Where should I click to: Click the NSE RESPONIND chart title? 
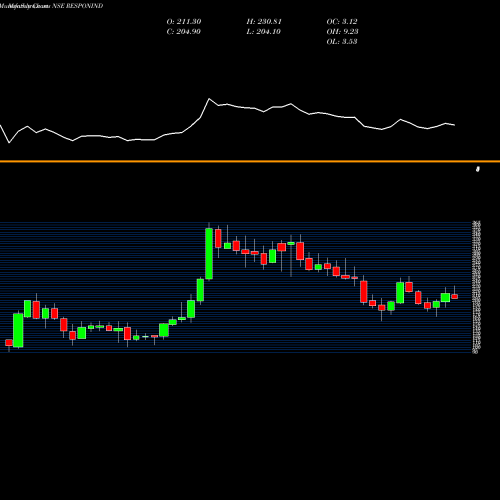[78, 6]
